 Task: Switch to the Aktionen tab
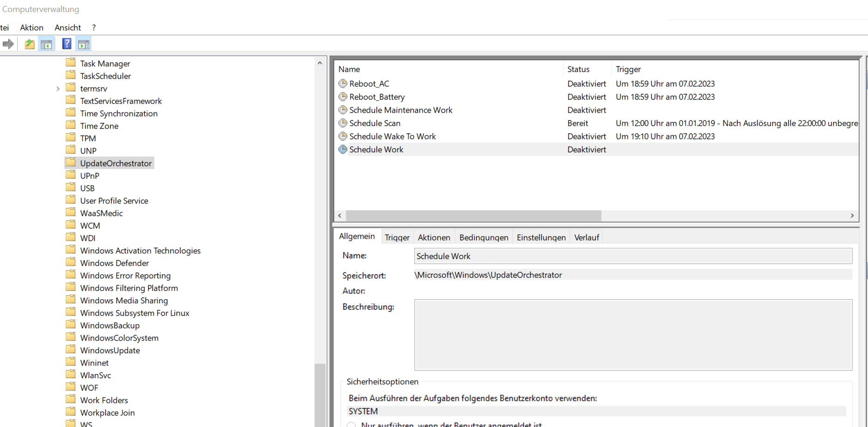pos(434,237)
